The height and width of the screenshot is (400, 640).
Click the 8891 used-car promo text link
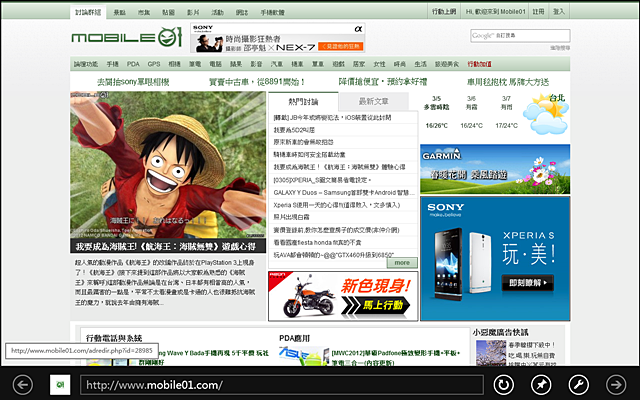pyautogui.click(x=257, y=82)
